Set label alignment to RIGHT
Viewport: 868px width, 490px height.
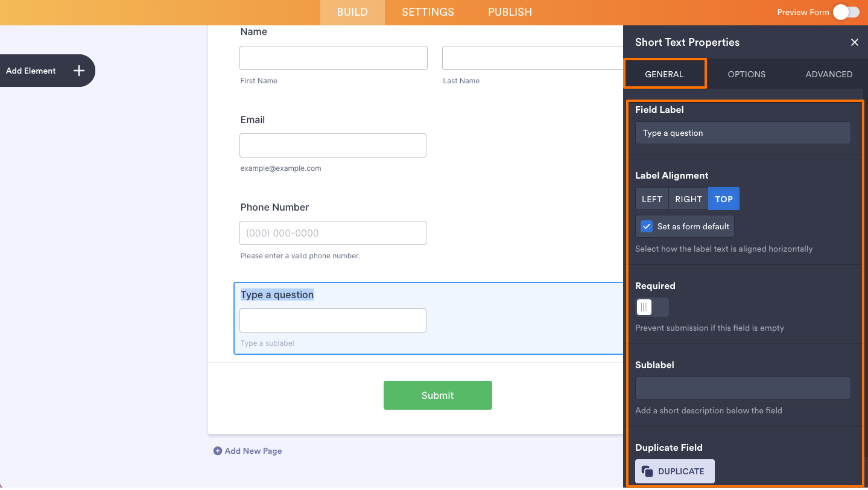pos(688,199)
